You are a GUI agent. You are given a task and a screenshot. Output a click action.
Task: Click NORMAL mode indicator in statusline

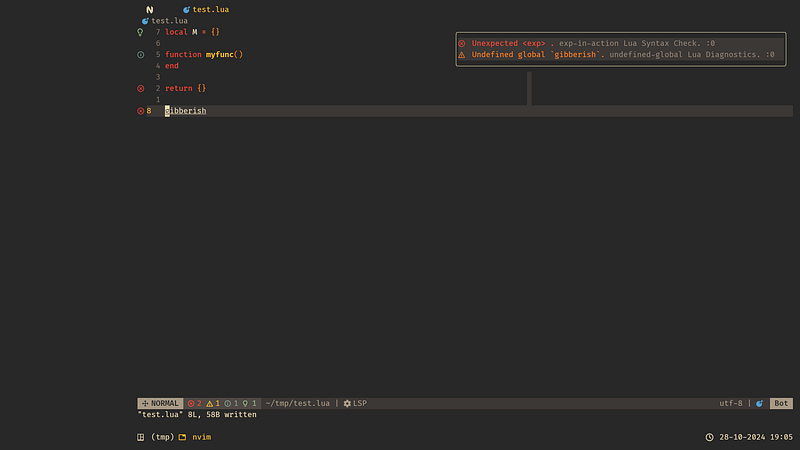click(160, 403)
